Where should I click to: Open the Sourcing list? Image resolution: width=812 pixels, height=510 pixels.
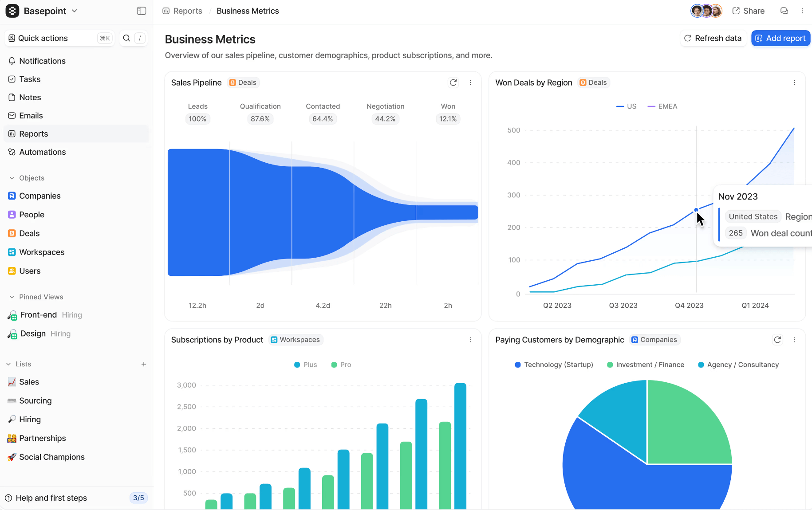point(76,400)
